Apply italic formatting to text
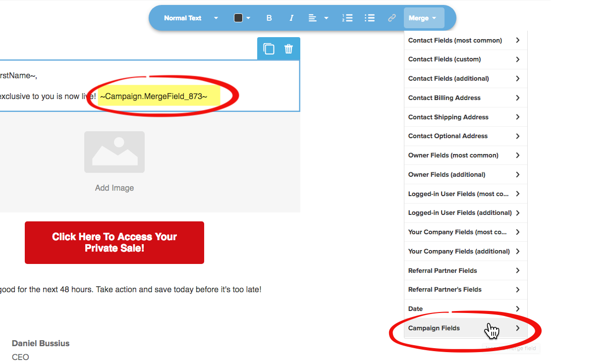 point(291,18)
